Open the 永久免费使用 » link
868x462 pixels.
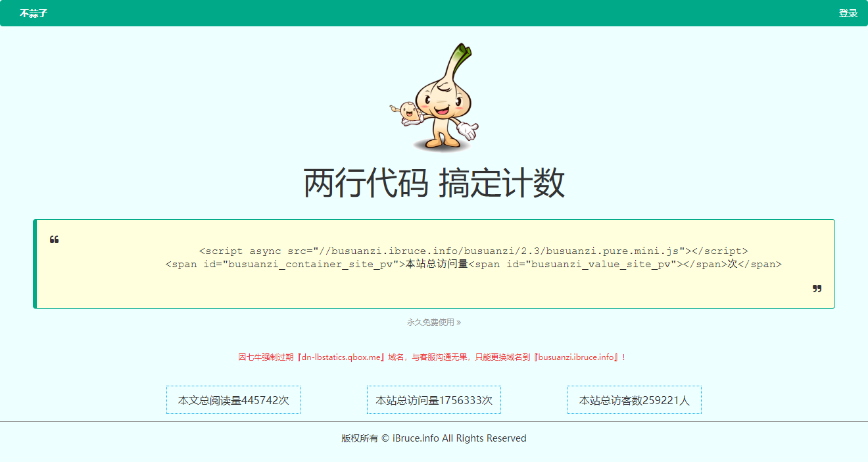point(434,322)
